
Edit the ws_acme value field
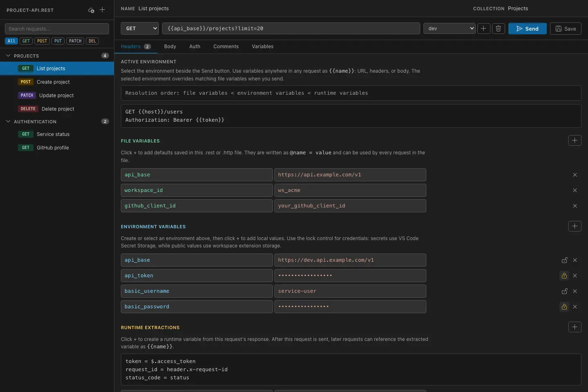coord(350,190)
